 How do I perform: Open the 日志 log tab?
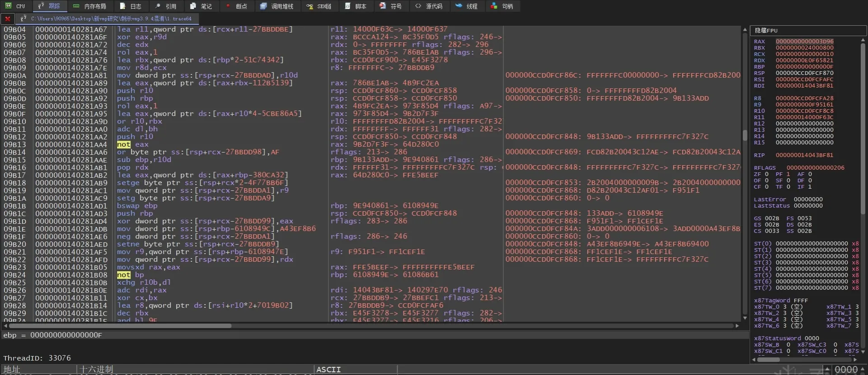pos(131,6)
